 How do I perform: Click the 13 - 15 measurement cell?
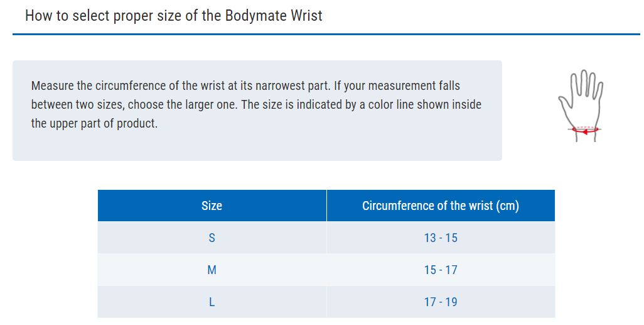441,238
